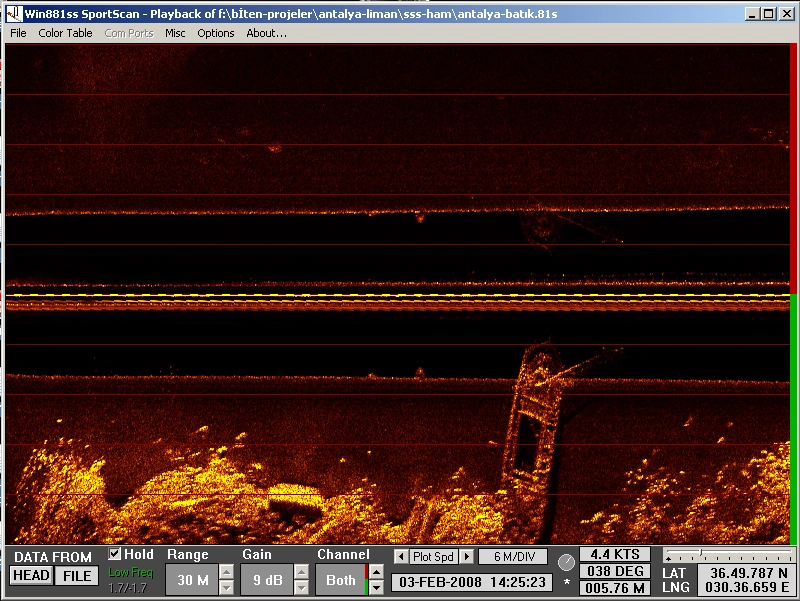The width and height of the screenshot is (800, 601).
Task: Switch data source to HEAD
Action: 31,576
